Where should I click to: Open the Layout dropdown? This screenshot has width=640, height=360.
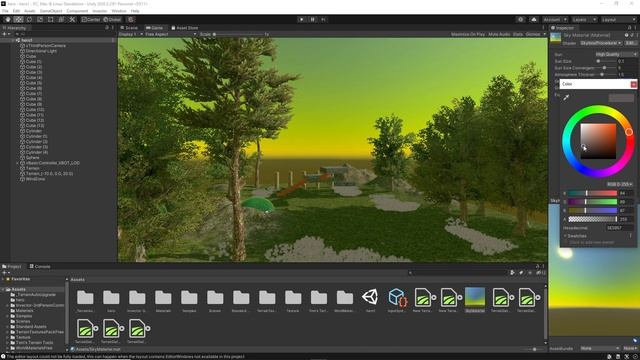coord(618,19)
